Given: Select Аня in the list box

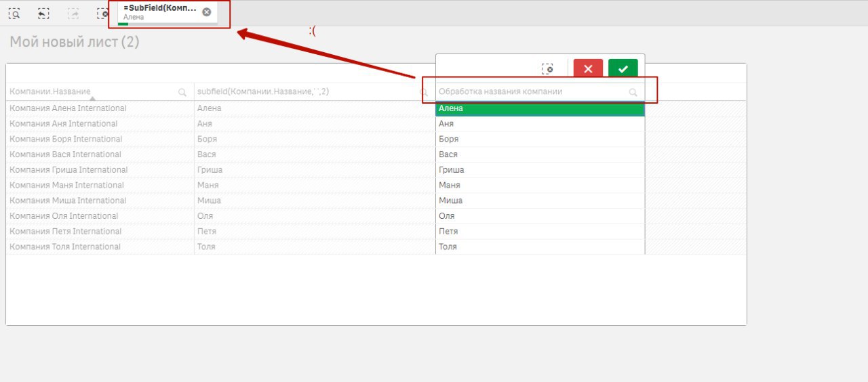Looking at the screenshot, I should tap(540, 124).
